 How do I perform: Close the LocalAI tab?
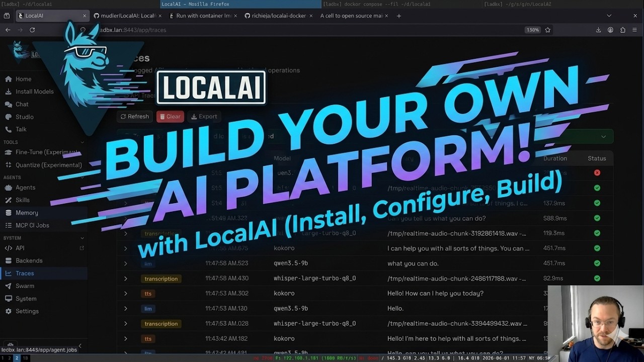click(84, 16)
